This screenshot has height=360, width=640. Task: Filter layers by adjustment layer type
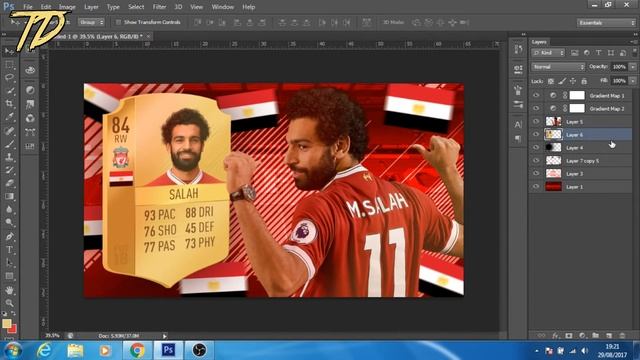587,53
